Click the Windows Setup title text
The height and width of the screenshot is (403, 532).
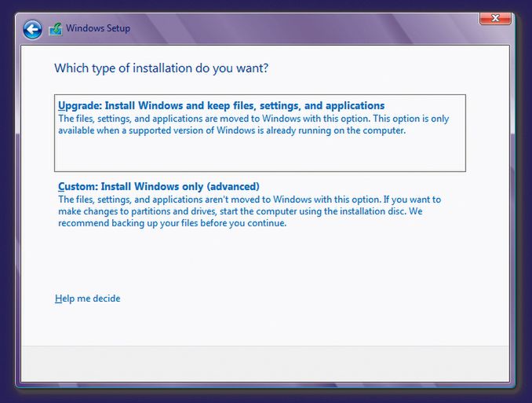point(98,28)
